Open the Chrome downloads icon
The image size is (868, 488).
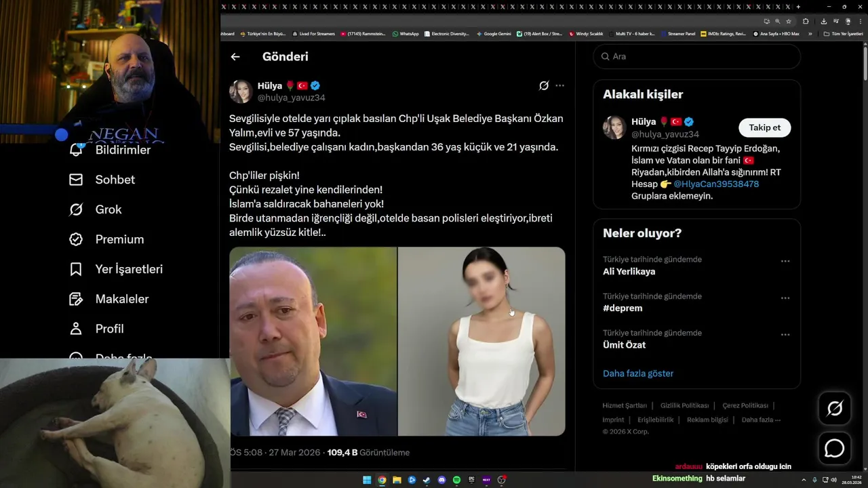(823, 21)
